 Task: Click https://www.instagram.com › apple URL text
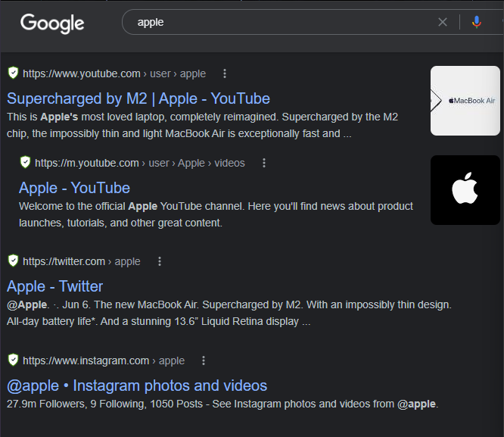click(104, 361)
